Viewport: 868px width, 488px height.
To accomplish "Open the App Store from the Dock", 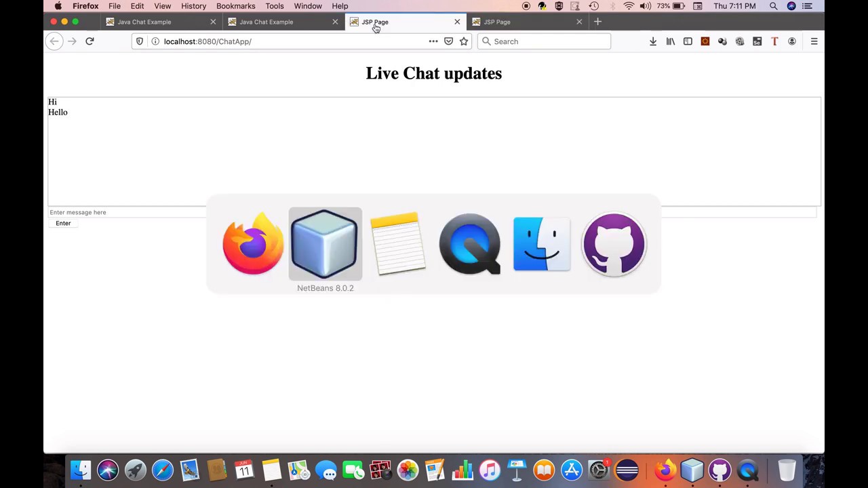I will (572, 470).
